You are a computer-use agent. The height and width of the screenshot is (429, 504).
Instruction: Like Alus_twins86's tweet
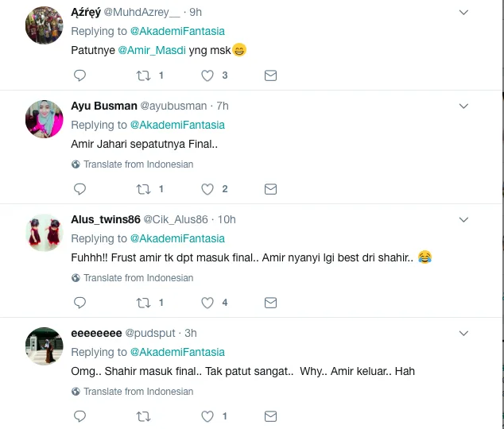pyautogui.click(x=207, y=303)
